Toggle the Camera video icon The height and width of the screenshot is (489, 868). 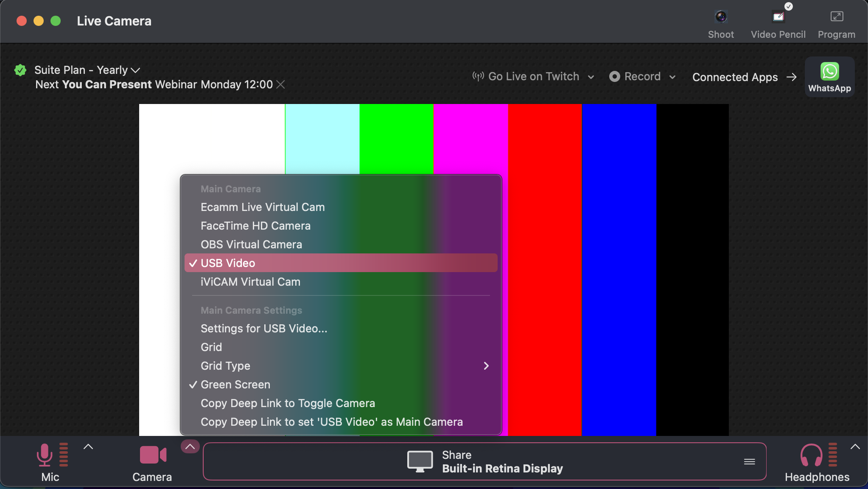(x=152, y=455)
